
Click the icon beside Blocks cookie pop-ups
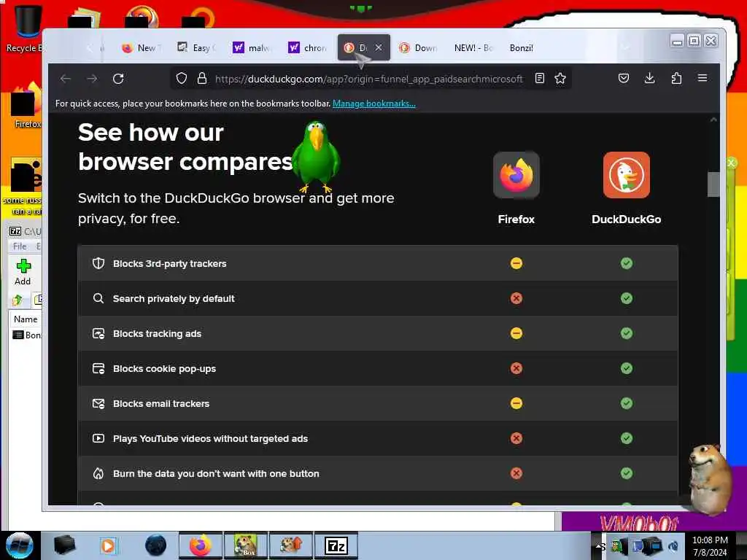coord(98,368)
